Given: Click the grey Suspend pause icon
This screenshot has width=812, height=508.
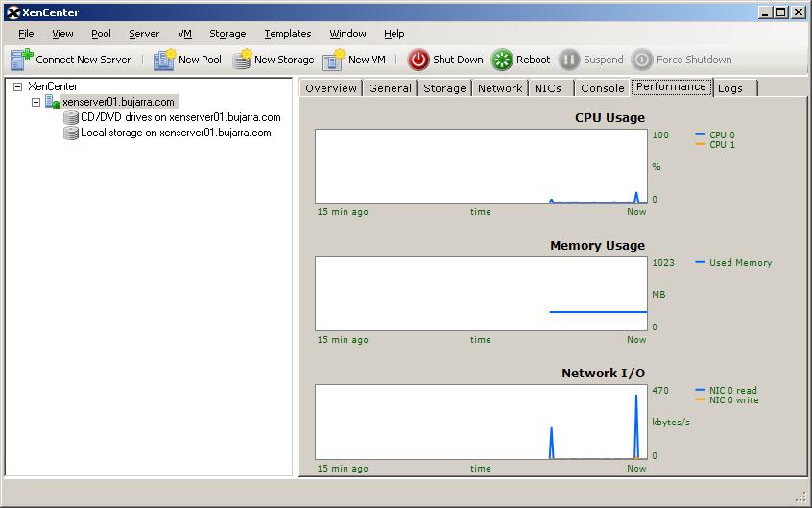Looking at the screenshot, I should [568, 60].
